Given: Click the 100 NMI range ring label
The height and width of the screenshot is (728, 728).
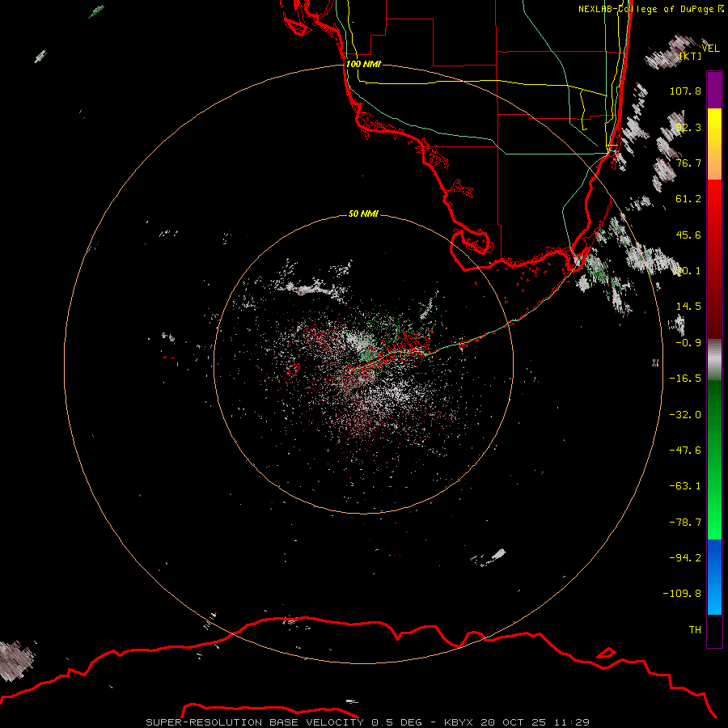Looking at the screenshot, I should pos(363,64).
